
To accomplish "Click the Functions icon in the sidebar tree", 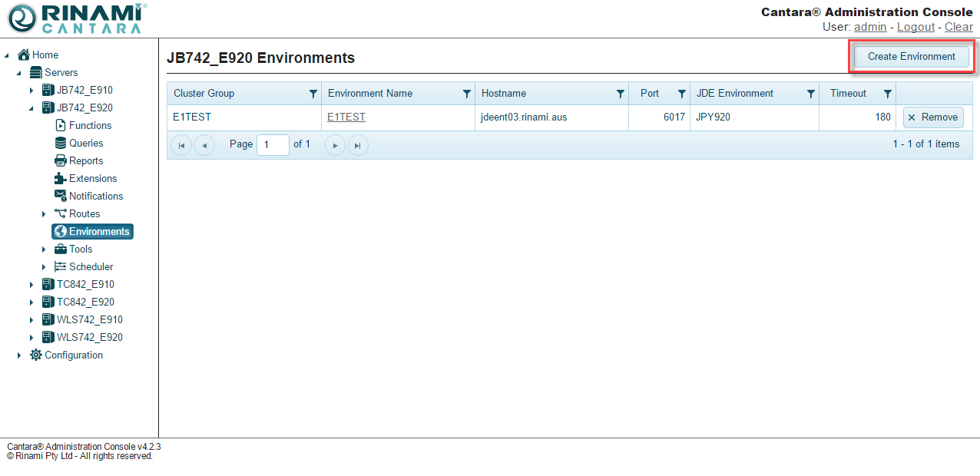I will (x=61, y=125).
